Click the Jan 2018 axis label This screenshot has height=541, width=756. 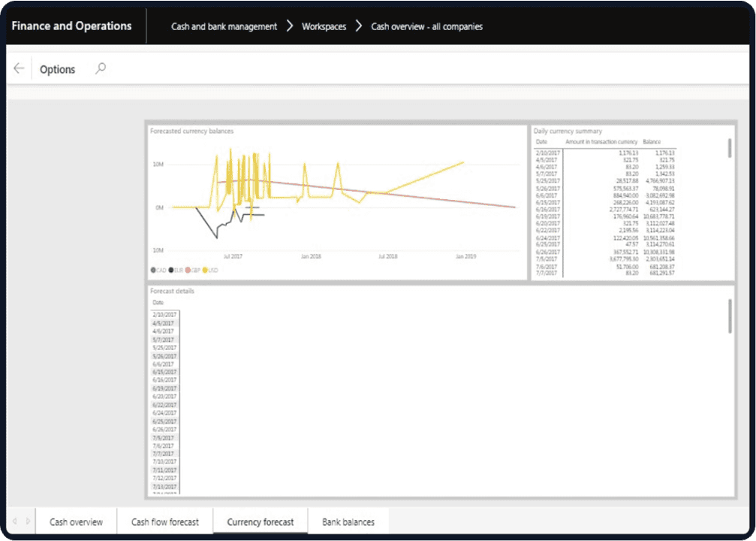[x=311, y=256]
